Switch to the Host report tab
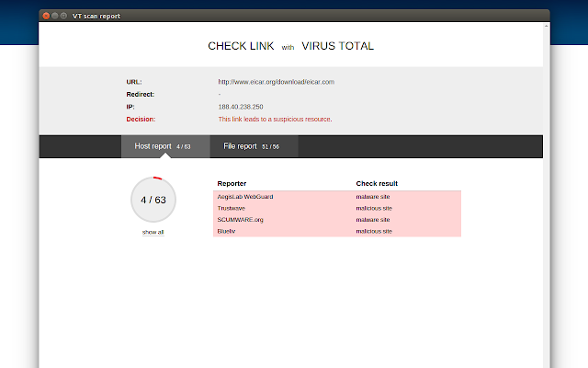This screenshot has height=368, width=588. pyautogui.click(x=165, y=146)
